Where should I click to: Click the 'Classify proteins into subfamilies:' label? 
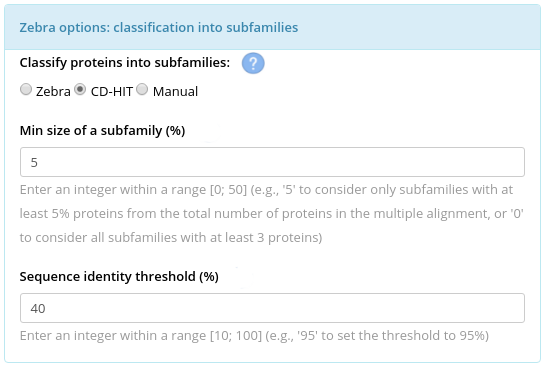click(125, 63)
